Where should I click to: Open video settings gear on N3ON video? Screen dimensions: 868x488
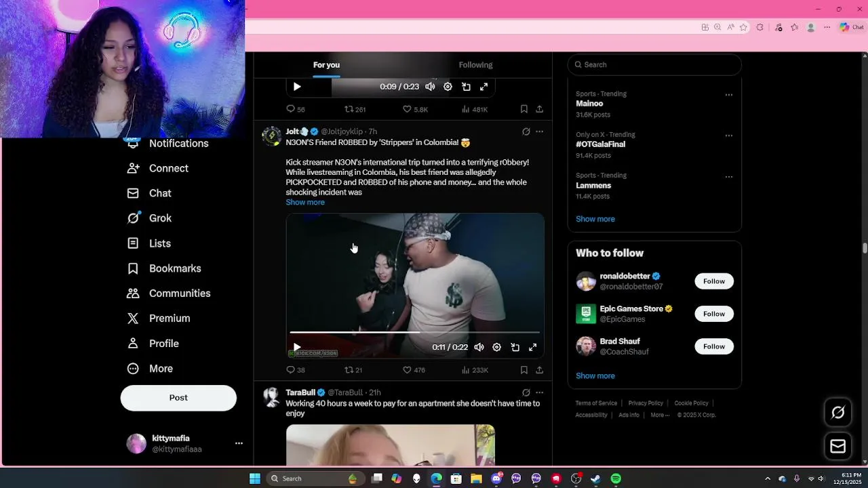pyautogui.click(x=496, y=347)
